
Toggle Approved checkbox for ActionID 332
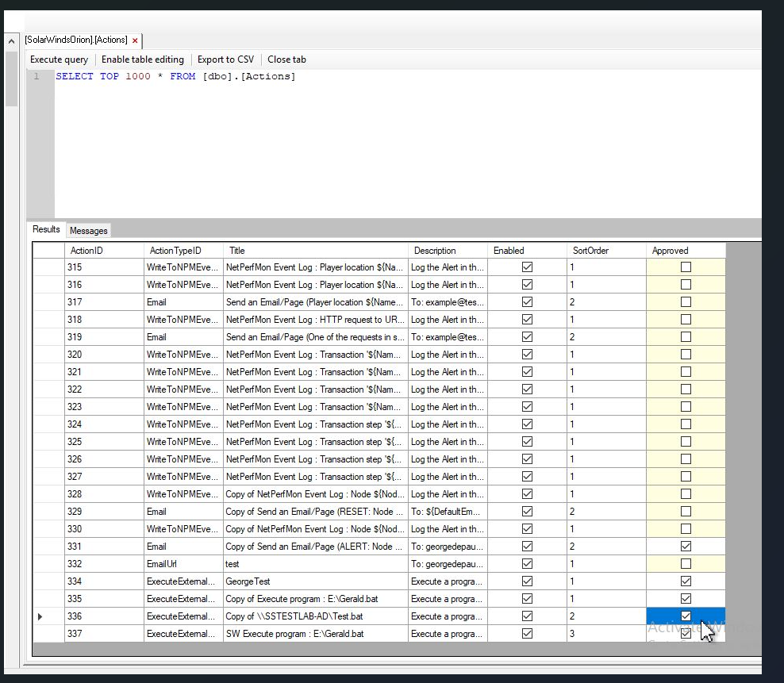pos(686,564)
